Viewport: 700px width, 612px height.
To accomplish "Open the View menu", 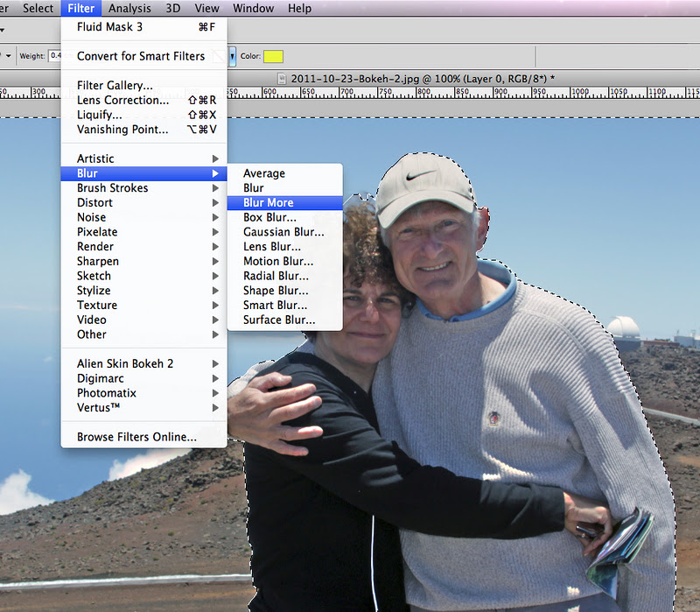I will [206, 8].
